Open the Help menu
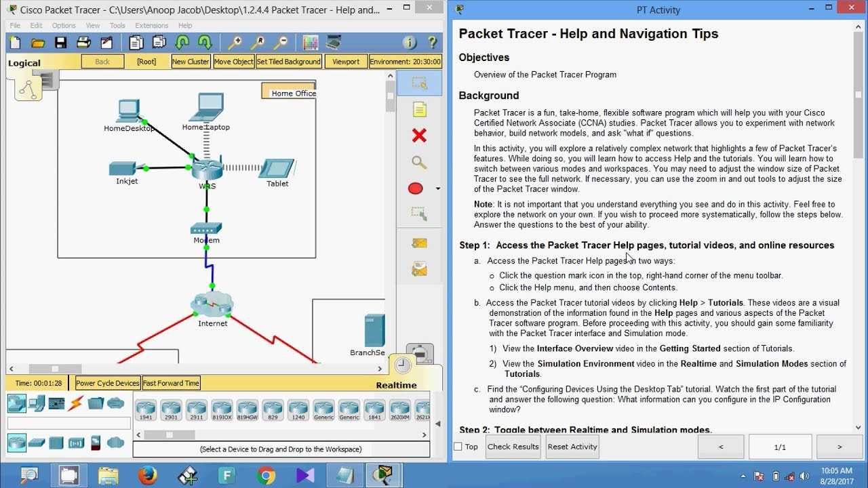Viewport: 868px width, 488px height. pos(185,26)
